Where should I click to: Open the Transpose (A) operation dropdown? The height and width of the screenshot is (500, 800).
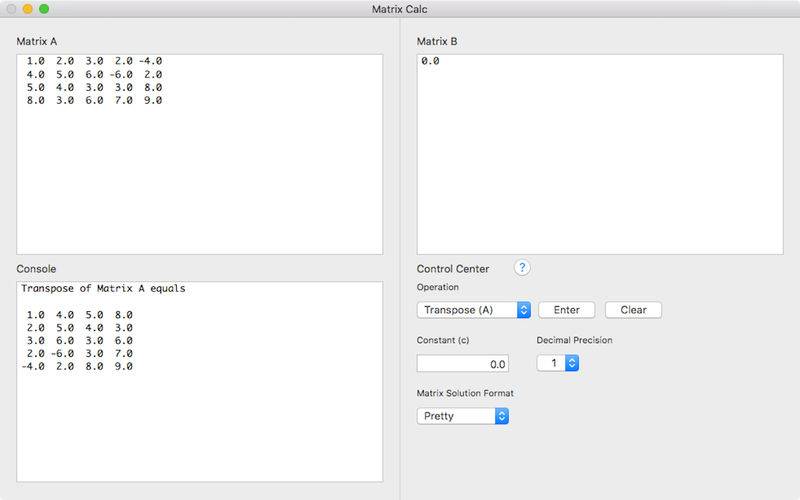[x=473, y=310]
